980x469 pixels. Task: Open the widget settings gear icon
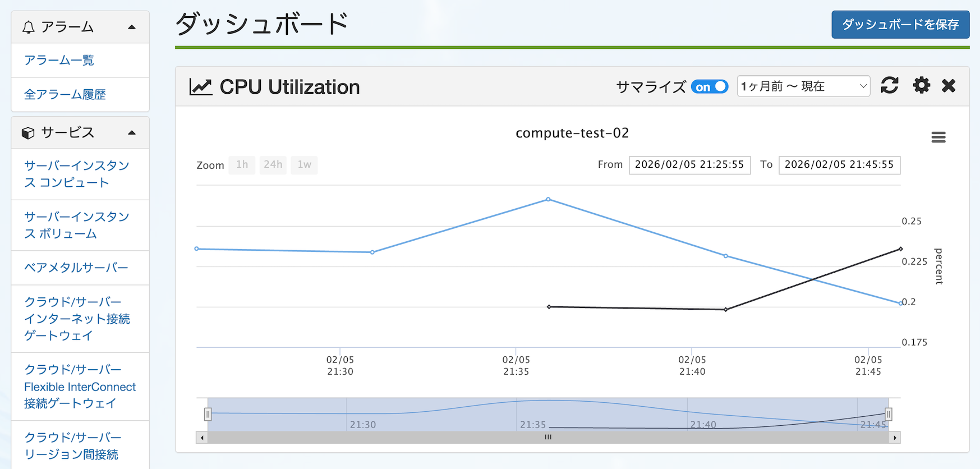click(x=921, y=86)
